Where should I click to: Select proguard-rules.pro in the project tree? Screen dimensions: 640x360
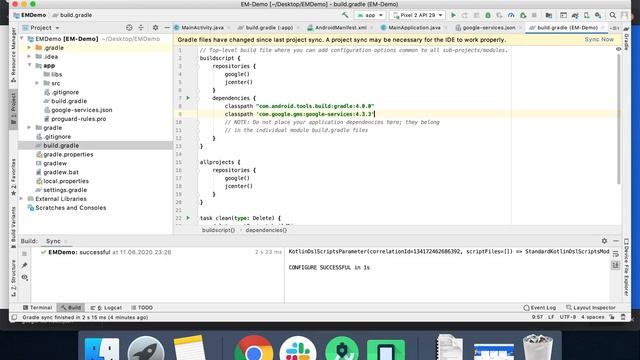(x=79, y=119)
